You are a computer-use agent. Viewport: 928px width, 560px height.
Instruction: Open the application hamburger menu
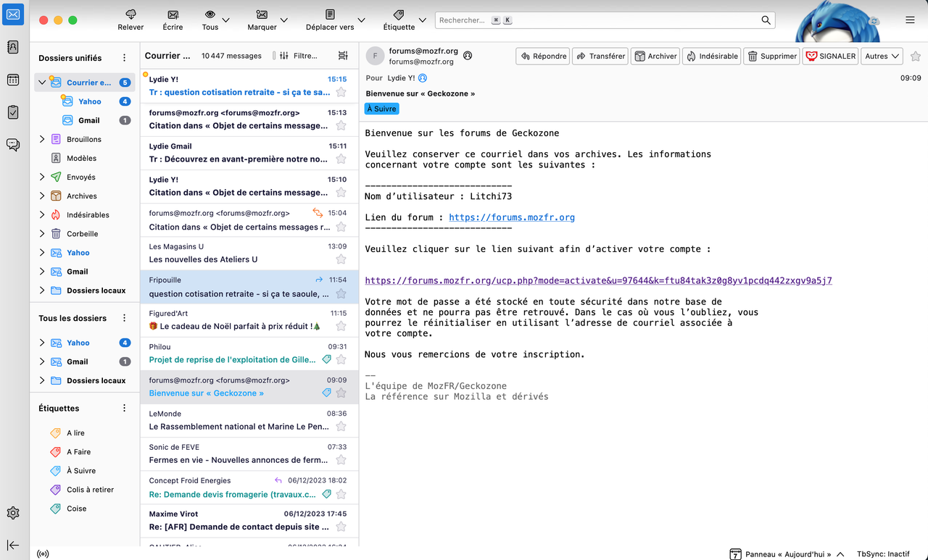[910, 20]
